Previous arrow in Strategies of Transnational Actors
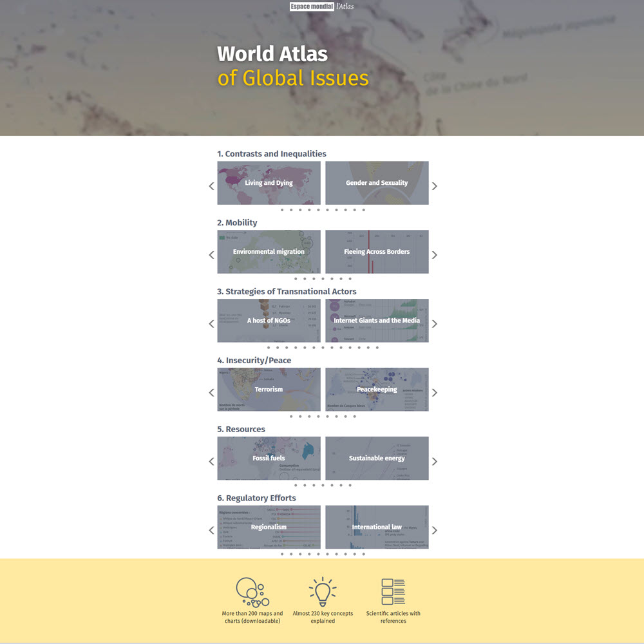This screenshot has height=644, width=644. coord(211,324)
